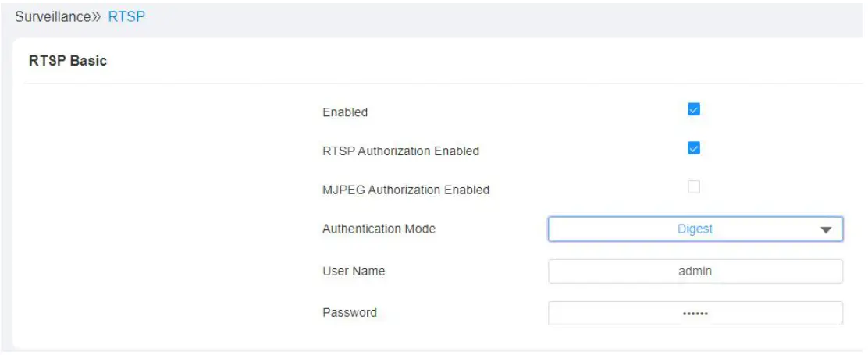Viewport: 868px width, 355px height.
Task: Click the MJPEG Authorization Enabled label
Action: [x=406, y=190]
